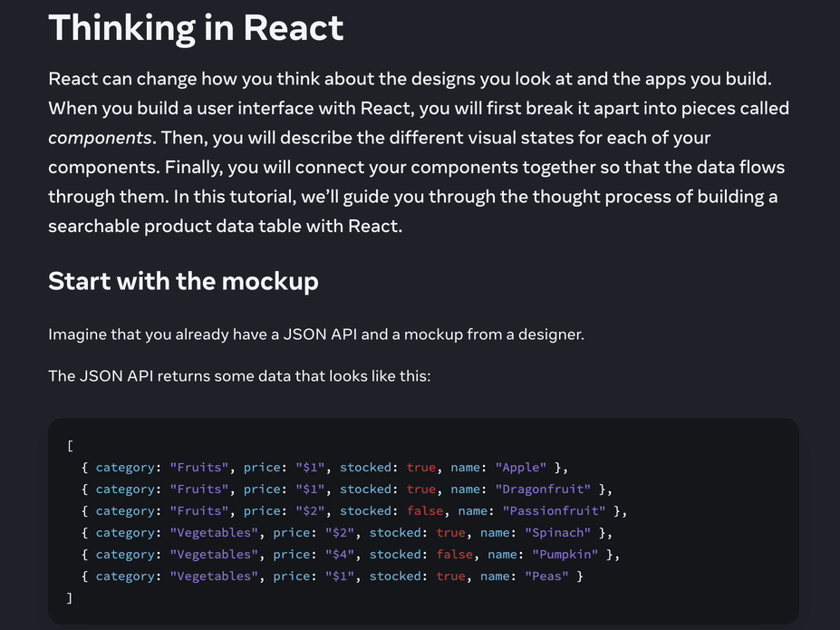Click "true" on the Spinach code line
Image resolution: width=840 pixels, height=630 pixels.
point(450,532)
